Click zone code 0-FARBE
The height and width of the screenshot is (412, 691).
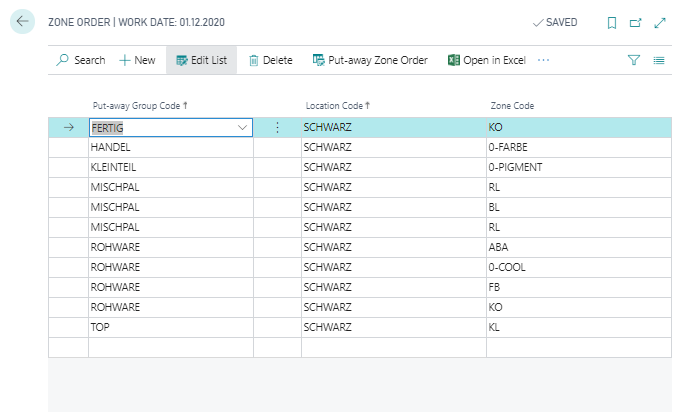tap(579, 147)
